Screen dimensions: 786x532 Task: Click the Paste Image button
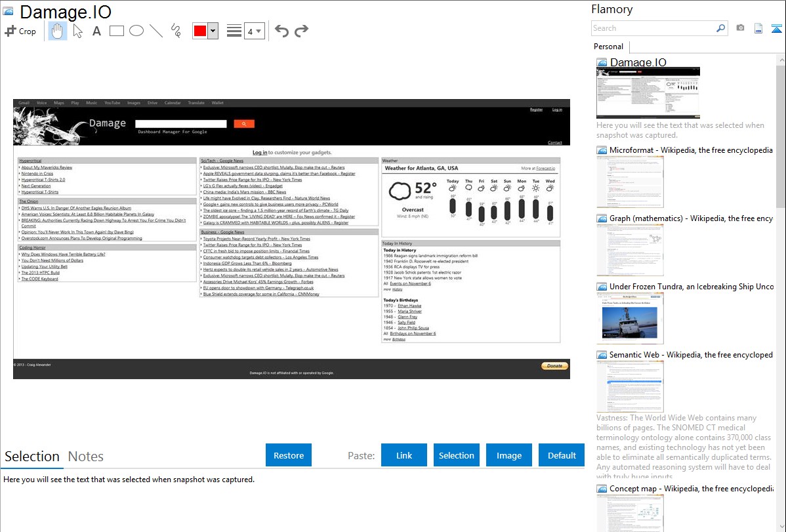(508, 455)
